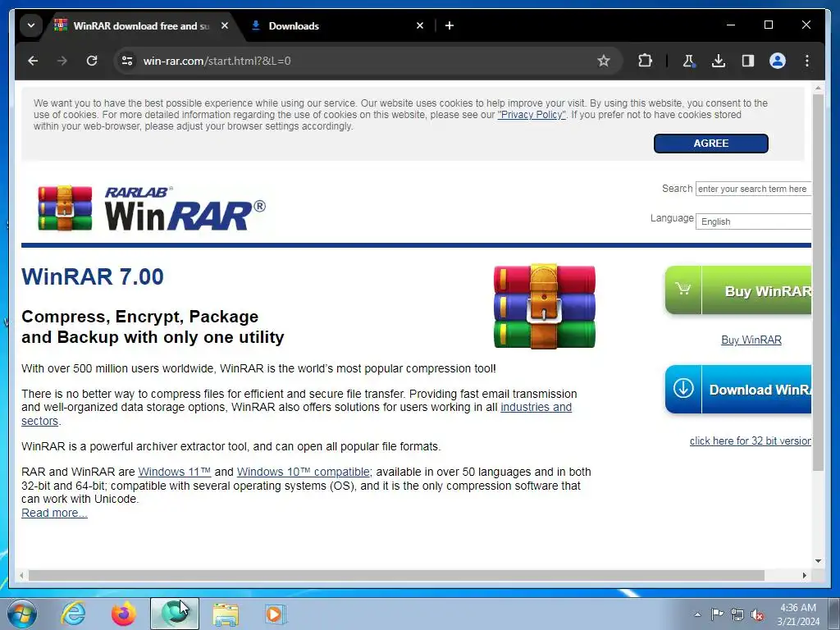The height and width of the screenshot is (630, 840).
Task: Click the vertical scrollbar up arrow
Action: coord(818,88)
